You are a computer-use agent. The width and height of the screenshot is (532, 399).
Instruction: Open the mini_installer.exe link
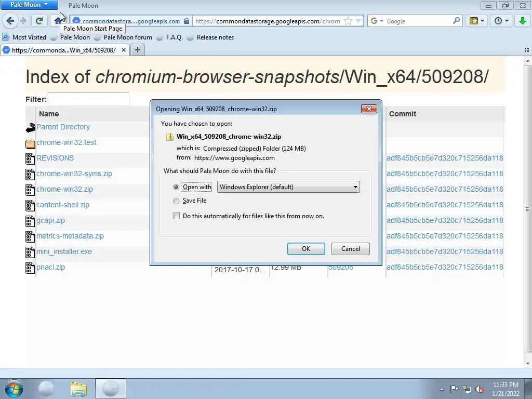(x=64, y=252)
